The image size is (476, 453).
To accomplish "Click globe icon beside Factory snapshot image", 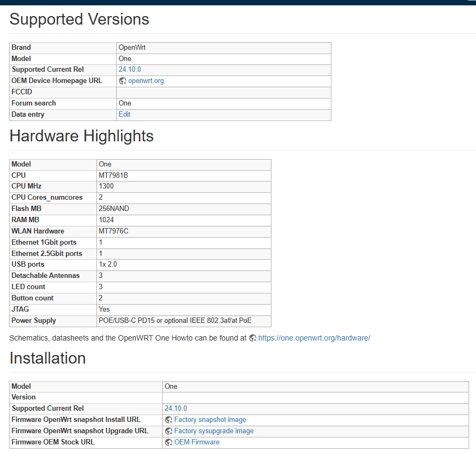I will [x=169, y=420].
